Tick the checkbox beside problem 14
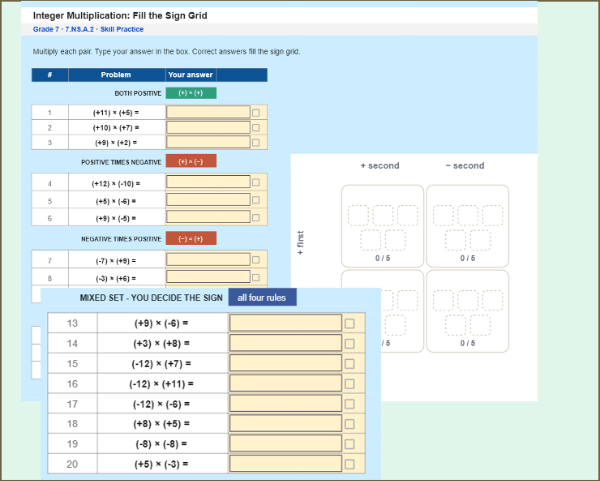Image resolution: width=600 pixels, height=481 pixels. pyautogui.click(x=349, y=344)
